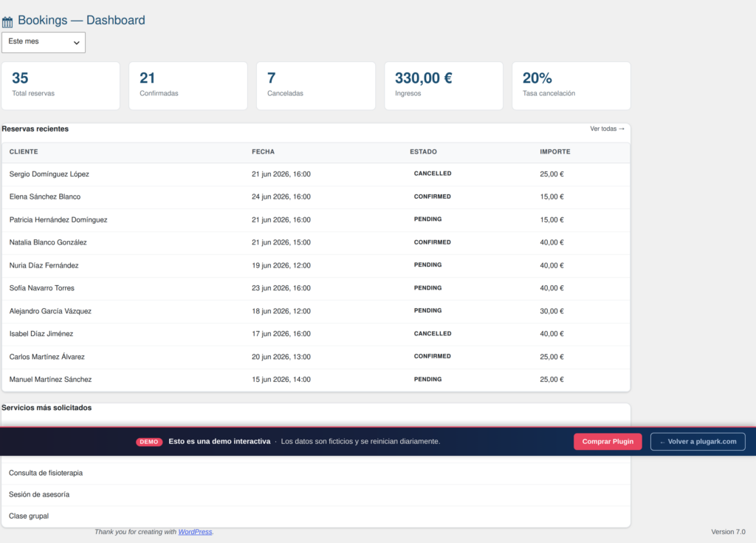Select client Isabel Díaz Jiménez
The image size is (756, 543).
pos(41,334)
